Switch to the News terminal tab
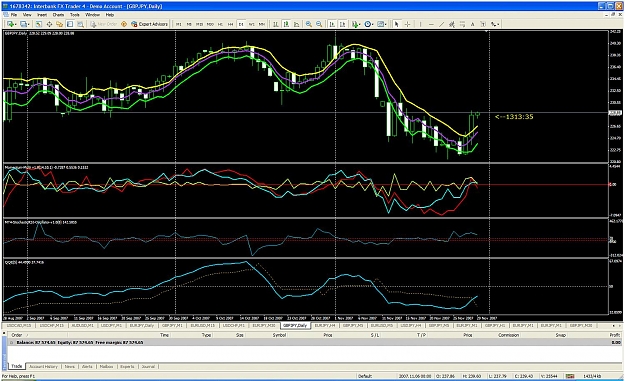Screen dimensions: 625x381 click(x=70, y=366)
